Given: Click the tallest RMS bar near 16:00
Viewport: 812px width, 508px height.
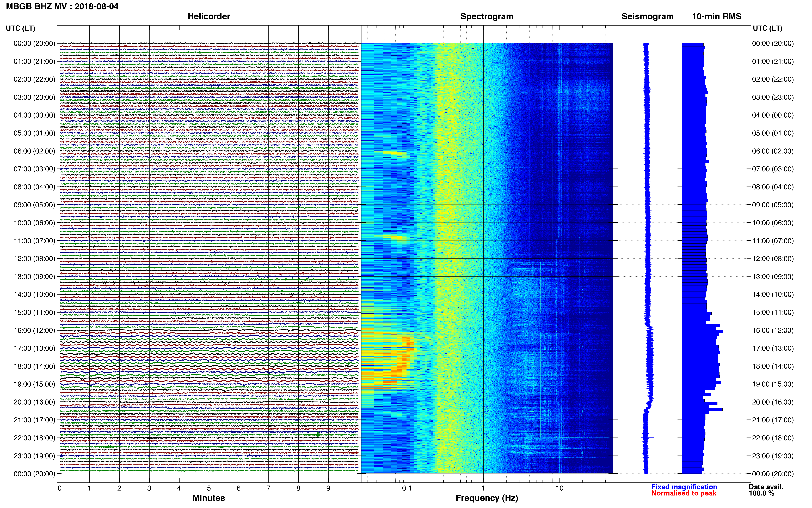Looking at the screenshot, I should point(703,332).
